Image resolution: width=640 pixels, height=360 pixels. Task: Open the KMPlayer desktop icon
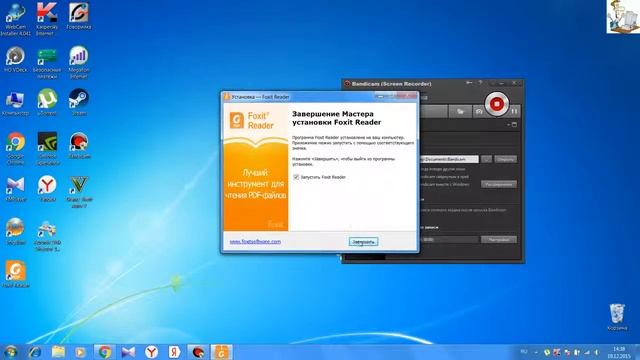(16, 189)
